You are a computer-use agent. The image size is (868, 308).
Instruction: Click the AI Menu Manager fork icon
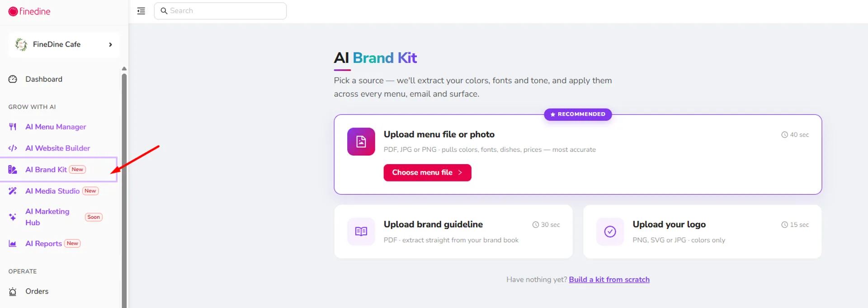(x=13, y=127)
